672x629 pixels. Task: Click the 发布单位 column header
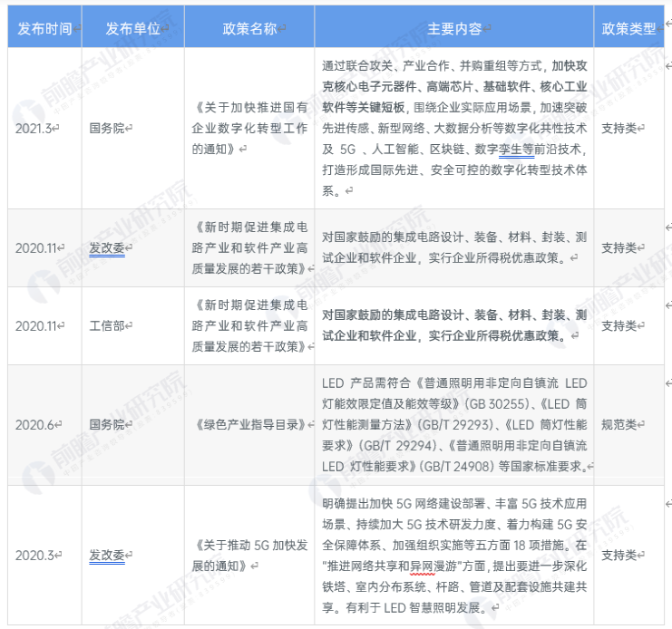click(132, 28)
